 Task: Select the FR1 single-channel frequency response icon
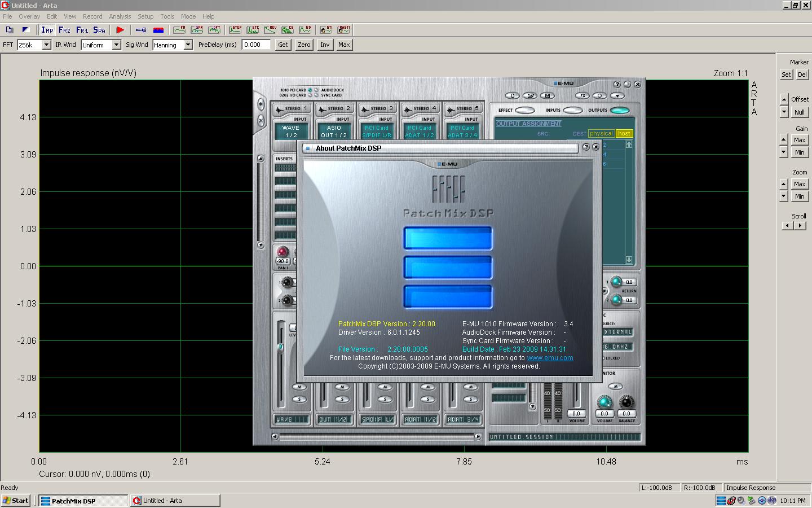pyautogui.click(x=82, y=30)
